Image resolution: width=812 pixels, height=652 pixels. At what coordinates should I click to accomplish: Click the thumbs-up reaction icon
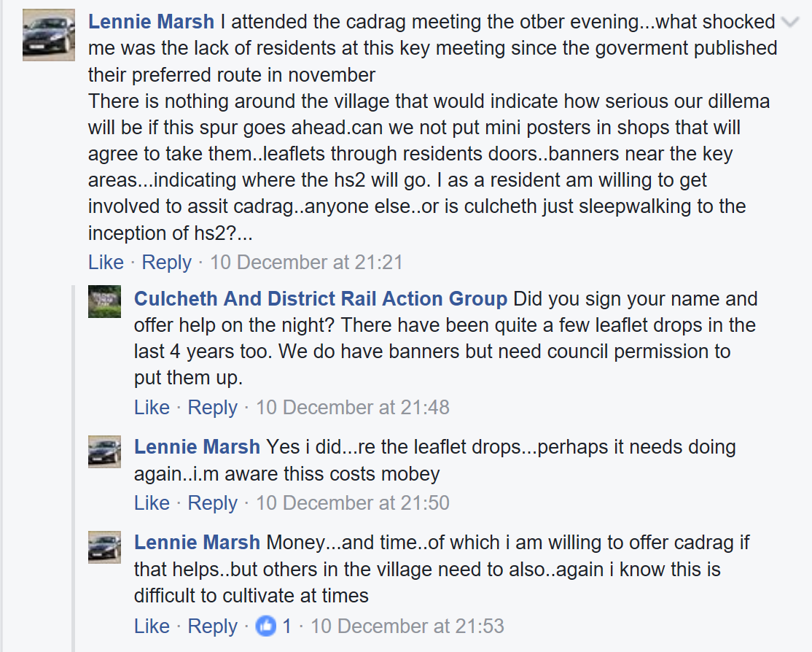click(266, 626)
